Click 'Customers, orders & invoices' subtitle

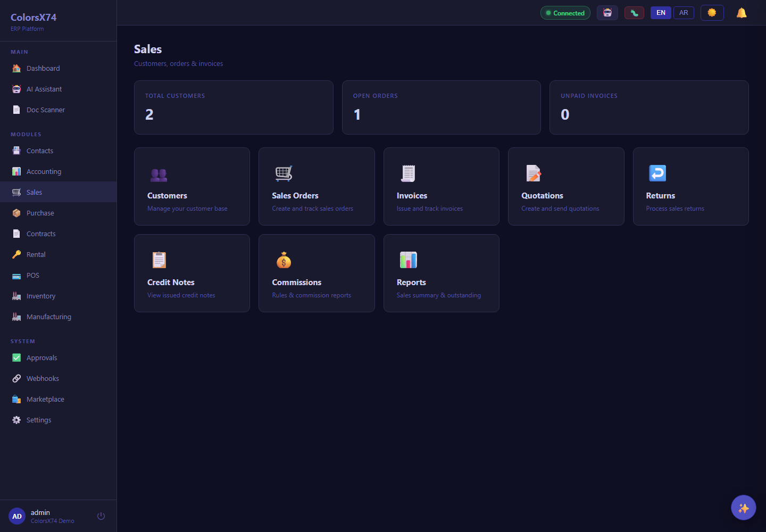click(178, 63)
